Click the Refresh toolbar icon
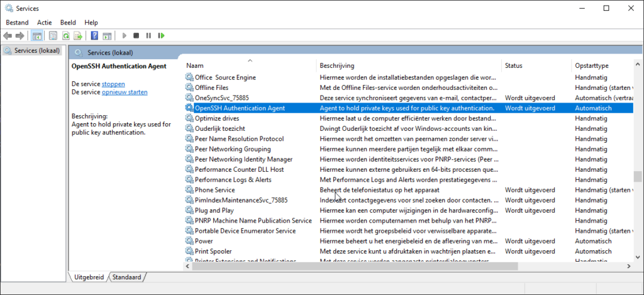The image size is (644, 295). pyautogui.click(x=65, y=36)
